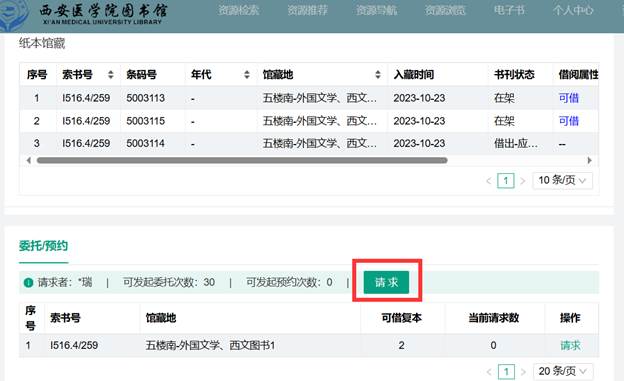Open the 个人中心 menu
Screen dimensions: 624x381
click(x=573, y=10)
